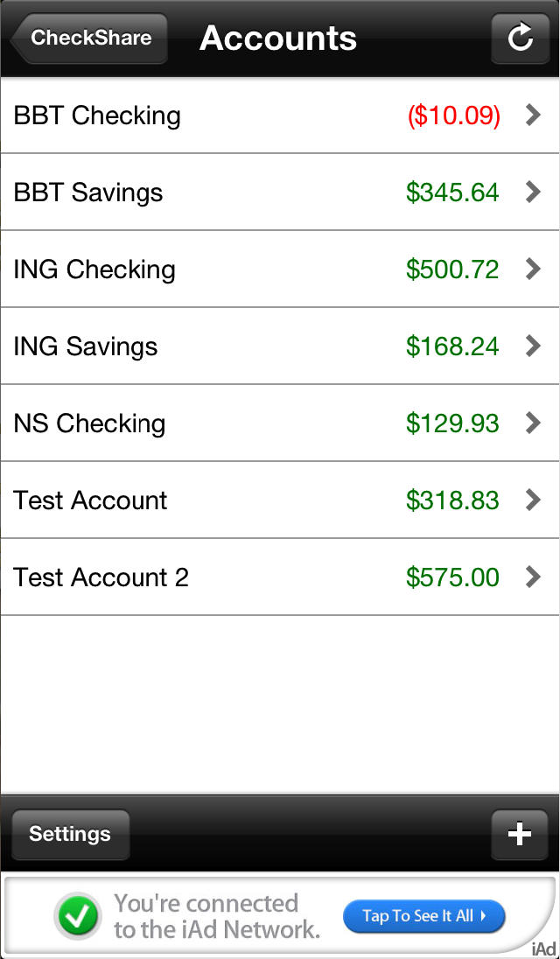Click the ING Savings chevron arrow
This screenshot has height=959, width=560.
(533, 346)
